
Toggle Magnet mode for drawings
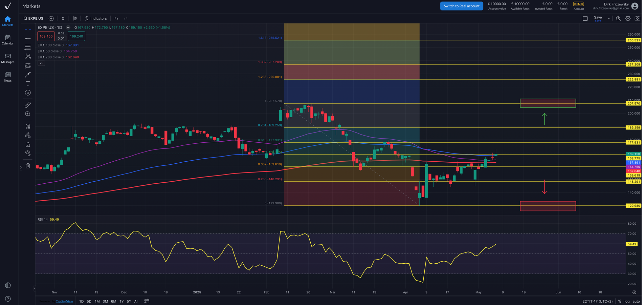[x=28, y=126]
